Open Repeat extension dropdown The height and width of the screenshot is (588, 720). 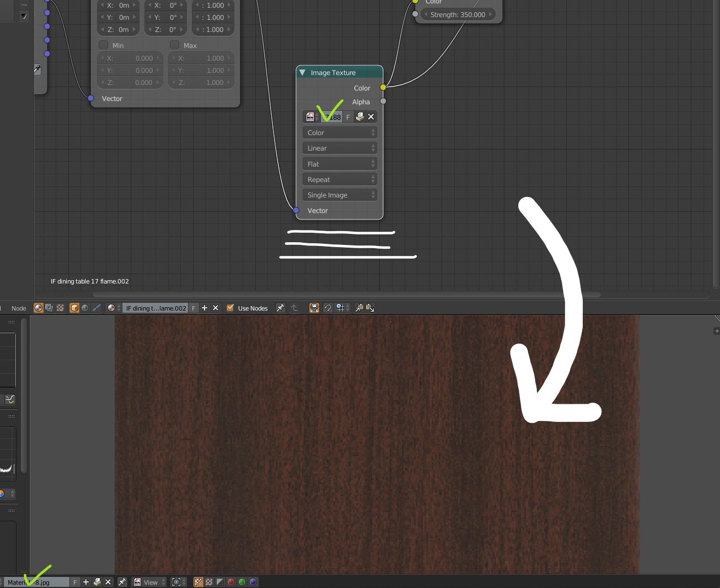click(x=340, y=179)
